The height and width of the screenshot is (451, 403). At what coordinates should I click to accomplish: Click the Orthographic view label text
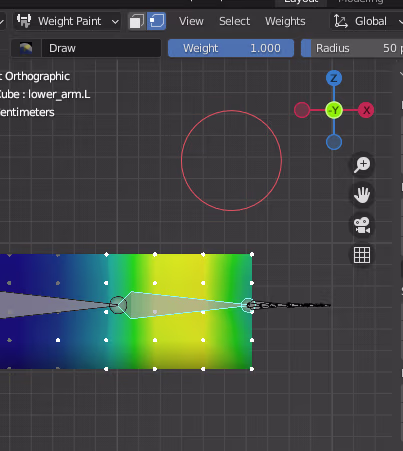(37, 76)
